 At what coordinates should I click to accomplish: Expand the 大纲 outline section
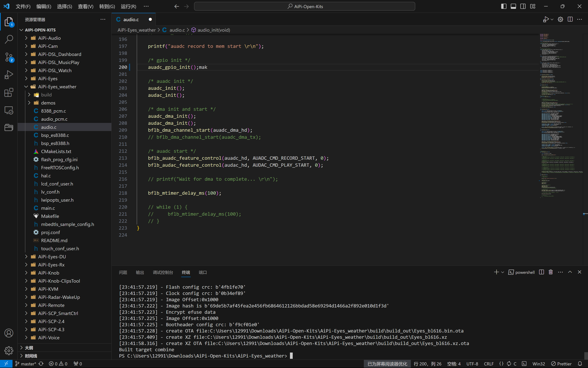[65, 348]
